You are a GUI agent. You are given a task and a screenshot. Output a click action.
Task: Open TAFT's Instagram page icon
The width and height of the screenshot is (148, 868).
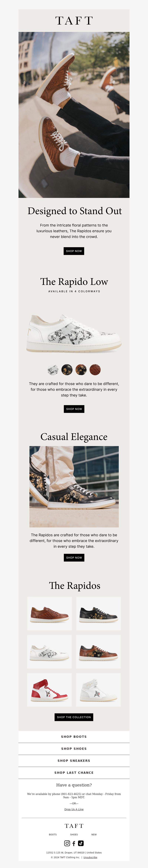[67, 843]
